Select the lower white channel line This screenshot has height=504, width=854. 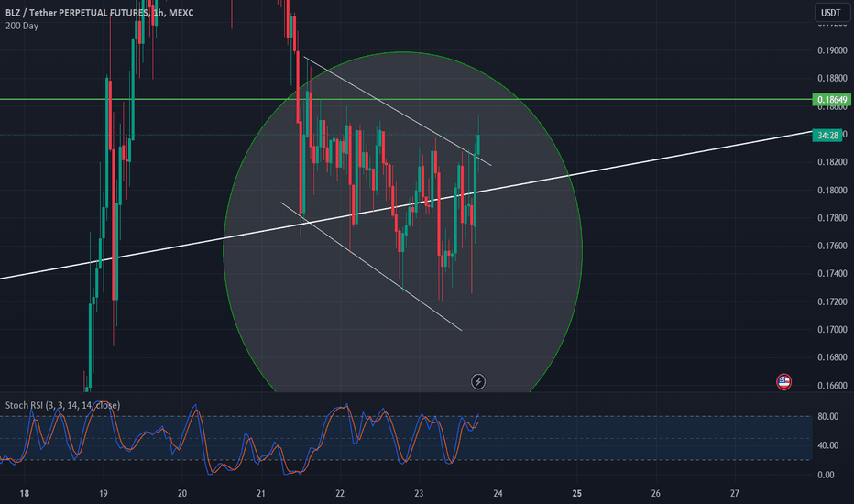tap(371, 267)
